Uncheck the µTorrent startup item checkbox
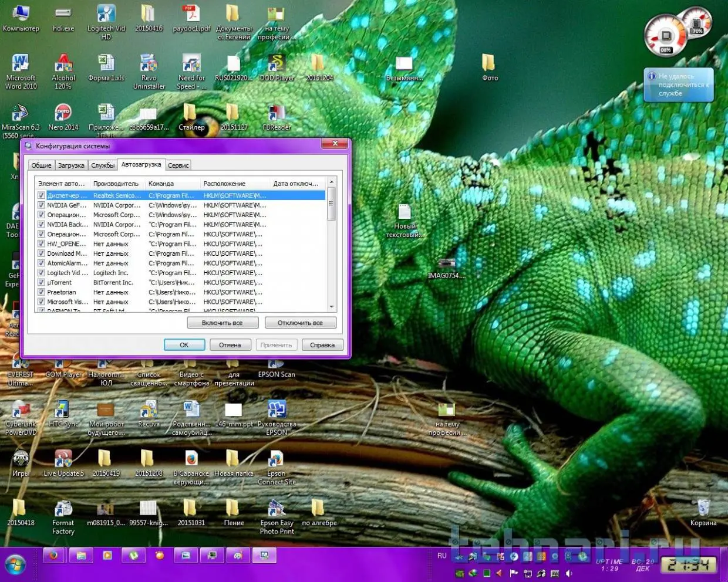This screenshot has height=582, width=728. 41,283
